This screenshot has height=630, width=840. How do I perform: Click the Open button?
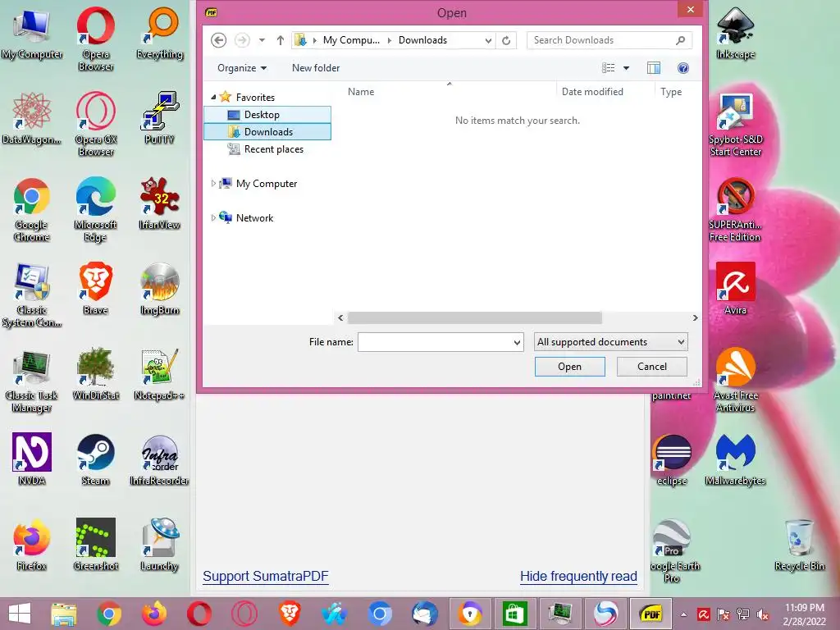coord(569,367)
